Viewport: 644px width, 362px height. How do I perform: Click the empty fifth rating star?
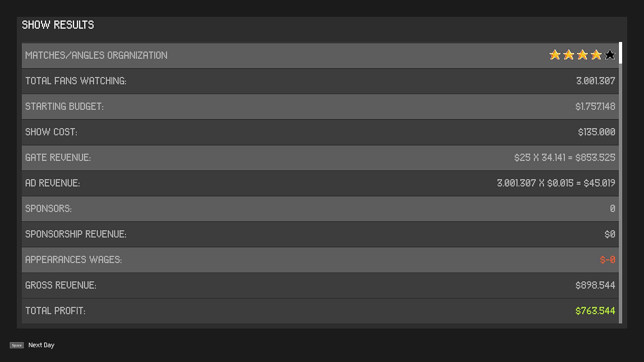click(610, 55)
